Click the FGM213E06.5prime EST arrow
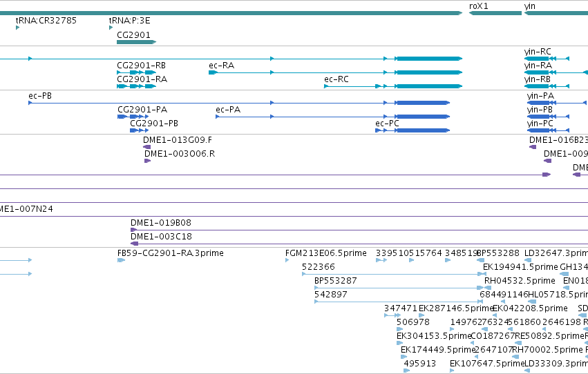Screen dimensions: 588x374 [x=287, y=260]
